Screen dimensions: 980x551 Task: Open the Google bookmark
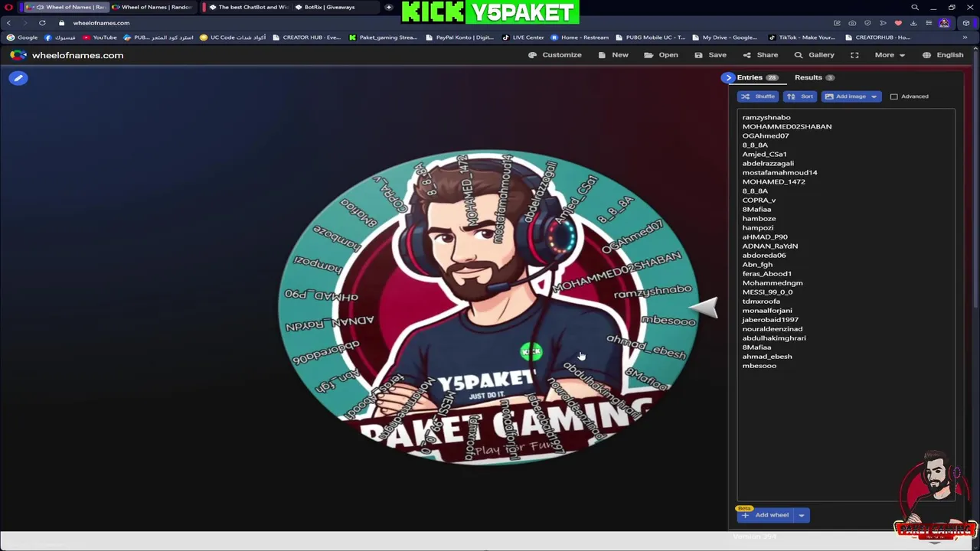tap(22, 37)
